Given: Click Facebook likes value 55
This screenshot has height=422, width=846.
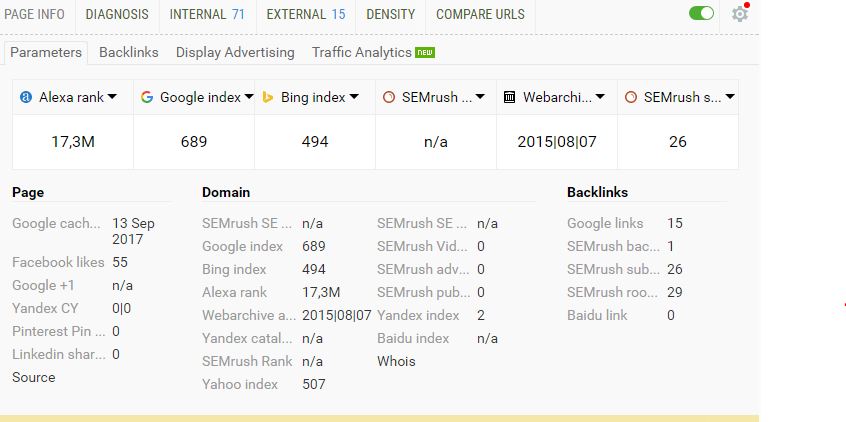Looking at the screenshot, I should [x=120, y=262].
